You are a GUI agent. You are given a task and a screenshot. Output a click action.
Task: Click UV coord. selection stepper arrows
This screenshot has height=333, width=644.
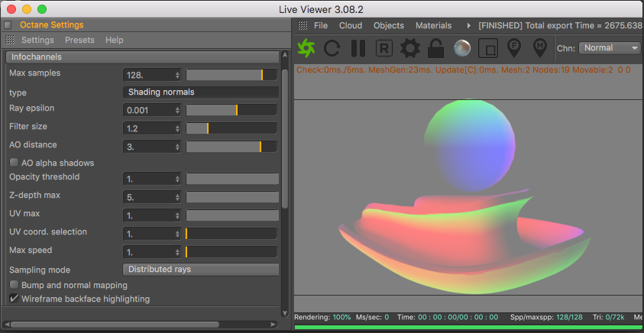pos(177,234)
